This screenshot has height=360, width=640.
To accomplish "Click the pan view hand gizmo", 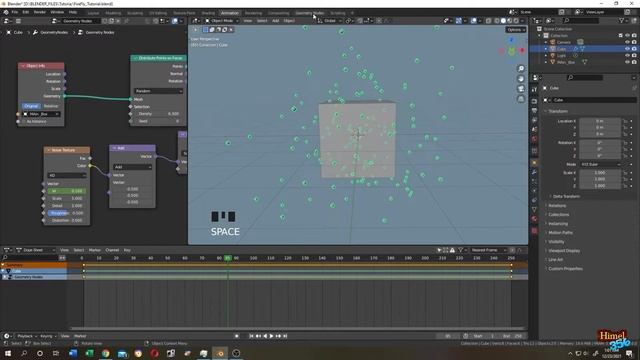I will click(521, 79).
